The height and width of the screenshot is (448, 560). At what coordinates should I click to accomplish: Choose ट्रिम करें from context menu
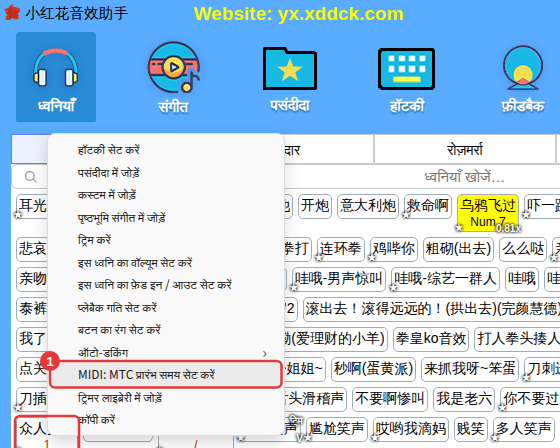166,240
